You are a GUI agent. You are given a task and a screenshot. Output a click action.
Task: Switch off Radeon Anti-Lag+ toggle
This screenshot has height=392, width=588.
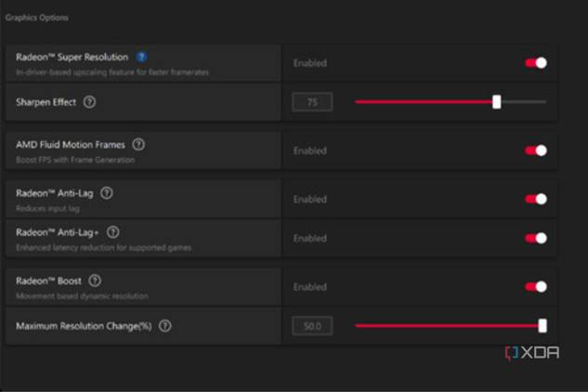click(536, 238)
